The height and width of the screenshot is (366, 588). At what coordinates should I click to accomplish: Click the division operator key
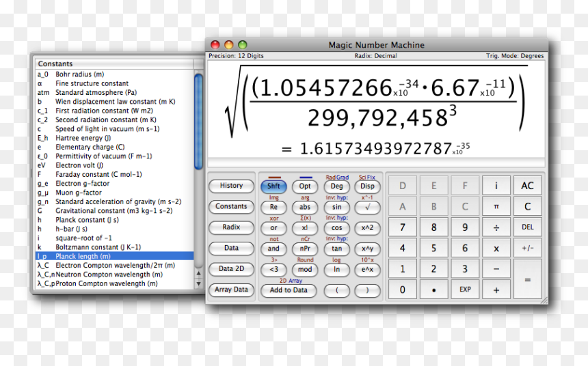pyautogui.click(x=496, y=227)
